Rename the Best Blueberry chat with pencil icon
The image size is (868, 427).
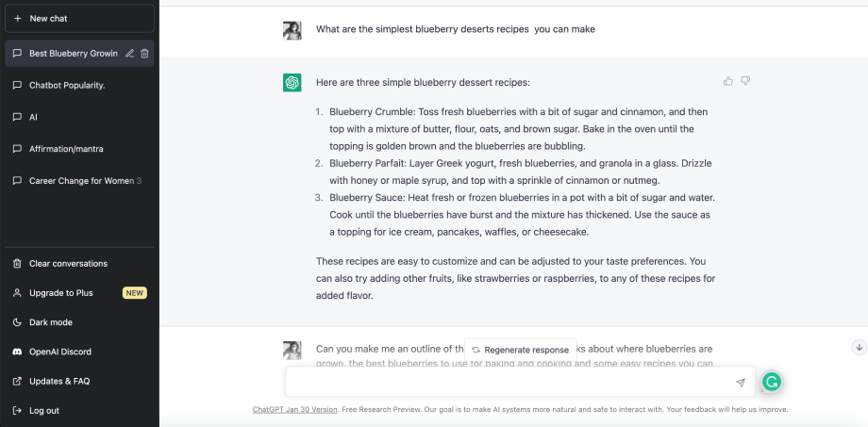pos(130,54)
